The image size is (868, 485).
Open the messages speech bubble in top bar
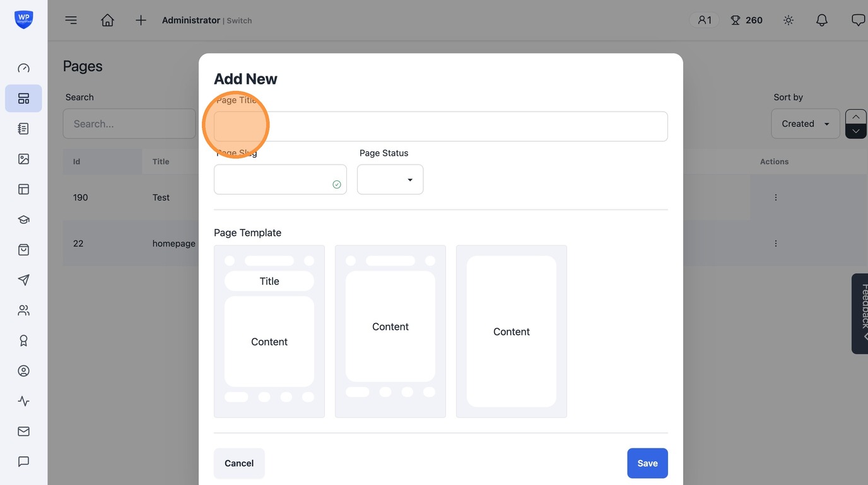click(859, 20)
